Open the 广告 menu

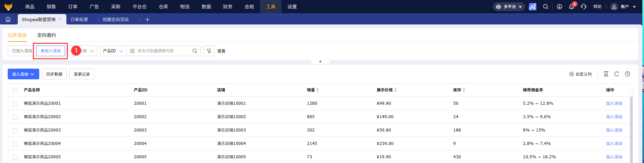[94, 7]
